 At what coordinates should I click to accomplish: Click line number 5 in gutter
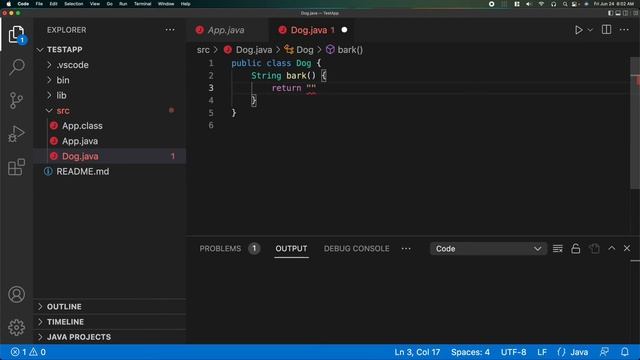211,113
